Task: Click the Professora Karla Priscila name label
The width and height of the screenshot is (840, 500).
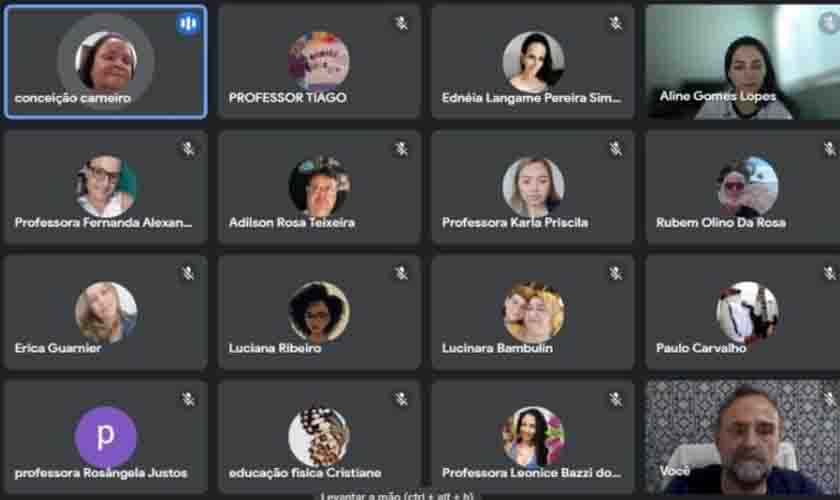Action: click(x=515, y=222)
